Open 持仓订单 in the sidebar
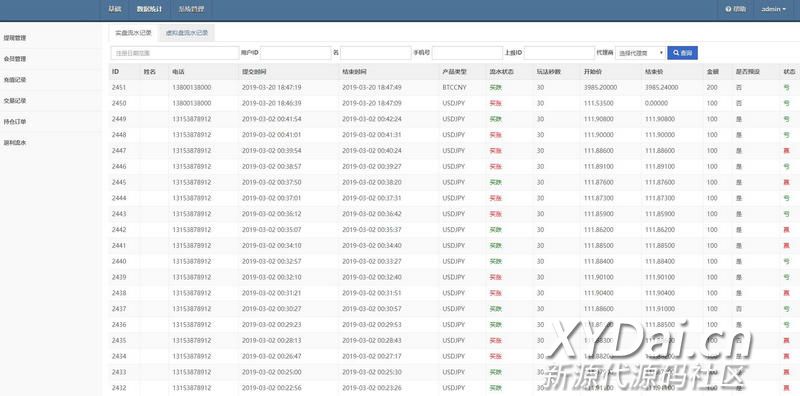The image size is (800, 396). (x=14, y=121)
